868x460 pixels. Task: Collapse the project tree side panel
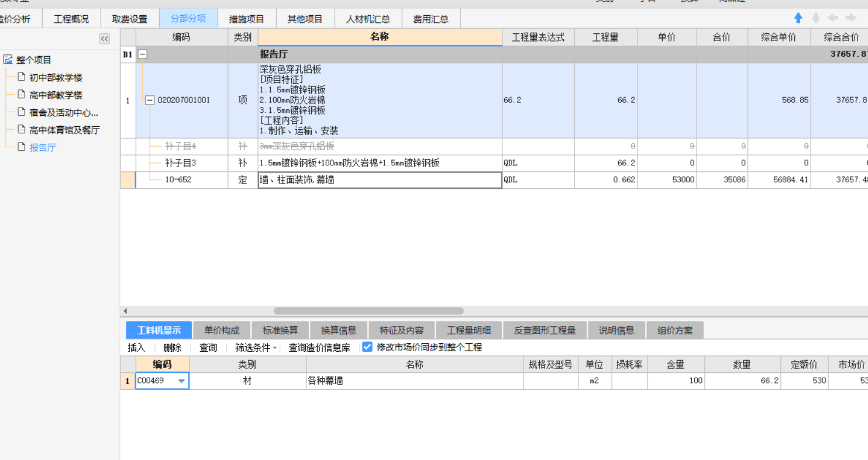(104, 39)
